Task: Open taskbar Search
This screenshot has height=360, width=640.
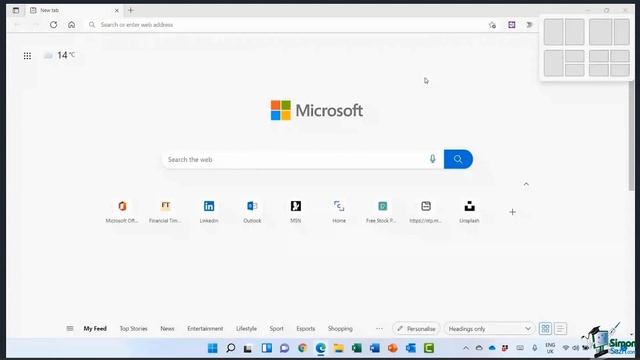Action: point(231,348)
